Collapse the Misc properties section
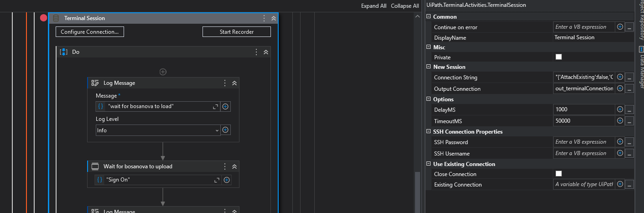The width and height of the screenshot is (644, 213). click(428, 47)
